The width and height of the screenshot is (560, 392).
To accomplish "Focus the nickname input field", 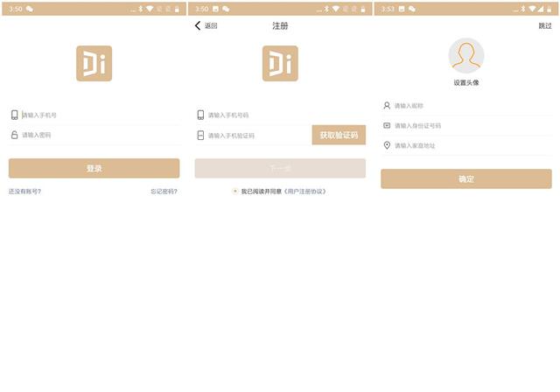I will (466, 106).
